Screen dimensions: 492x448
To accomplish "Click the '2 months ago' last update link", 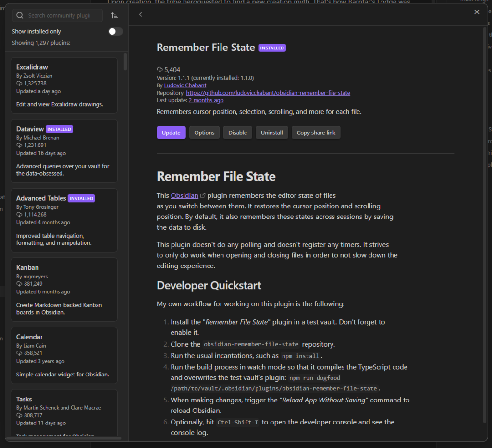I will pos(206,100).
